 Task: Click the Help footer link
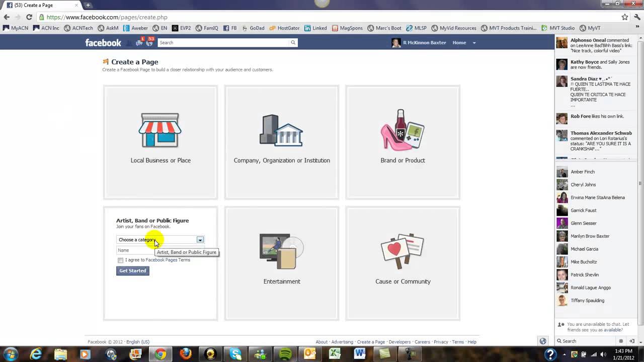[472, 342]
